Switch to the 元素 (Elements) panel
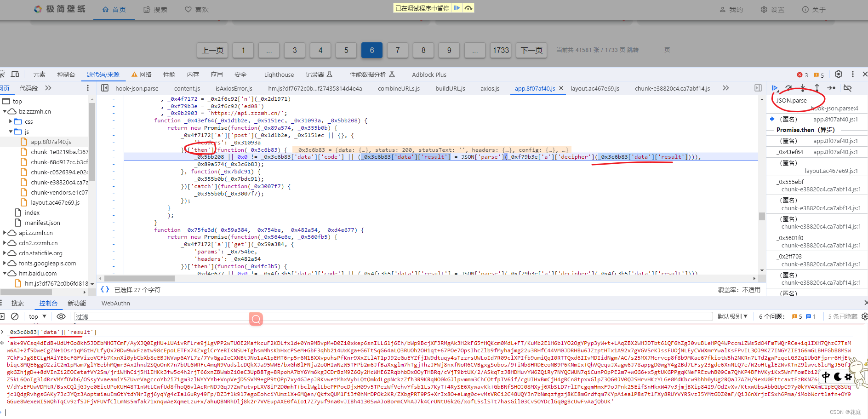Screen dimensions: 868x419 (39, 75)
